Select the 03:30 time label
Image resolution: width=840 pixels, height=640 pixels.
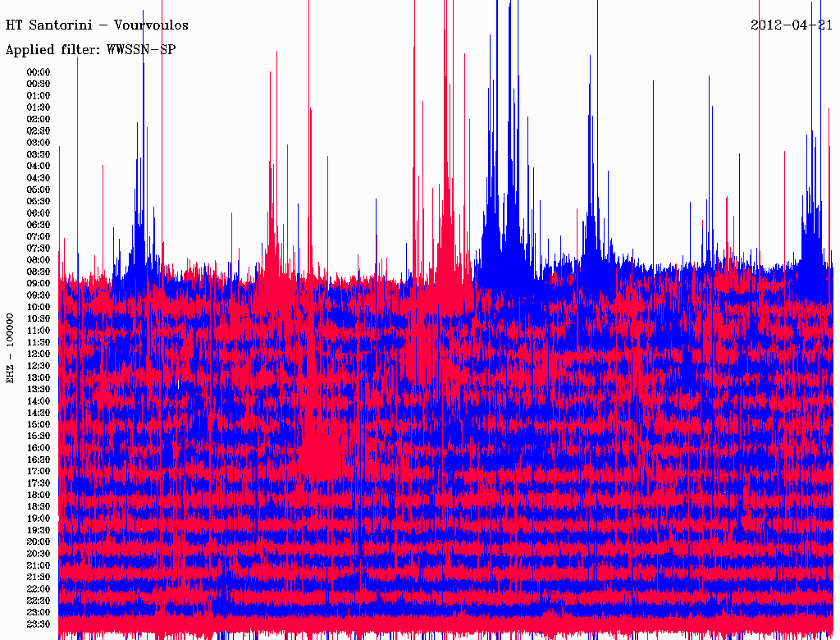(x=39, y=154)
